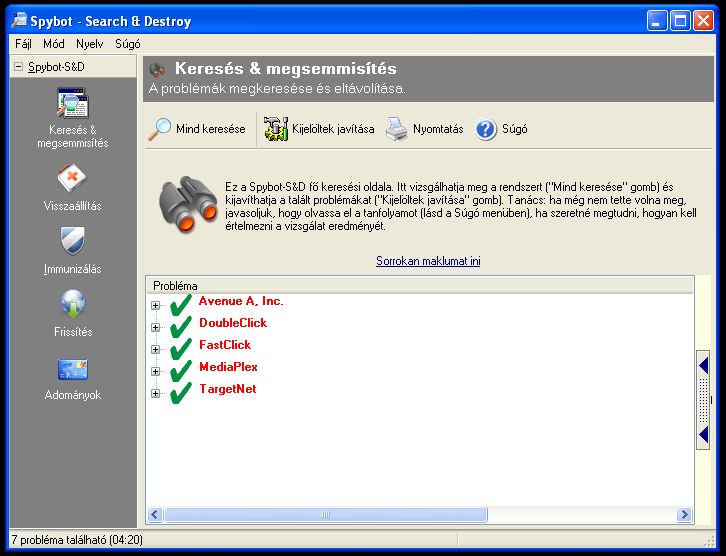Image resolution: width=726 pixels, height=556 pixels.
Task: Click the Immunizálás sidebar label
Action: tap(73, 269)
